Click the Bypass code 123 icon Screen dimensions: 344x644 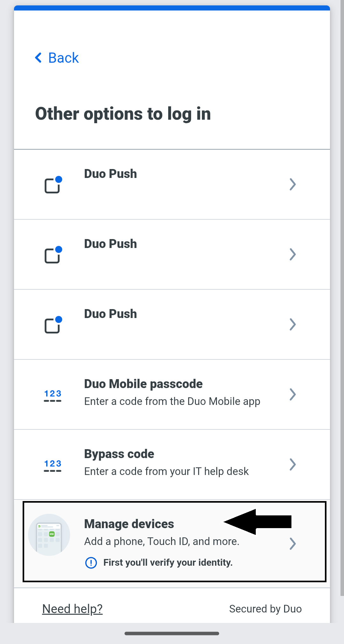pyautogui.click(x=53, y=466)
